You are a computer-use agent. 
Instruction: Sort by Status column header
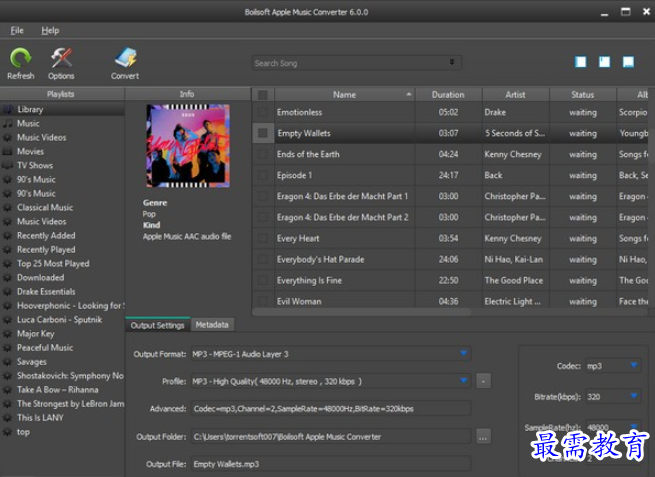[x=583, y=95]
